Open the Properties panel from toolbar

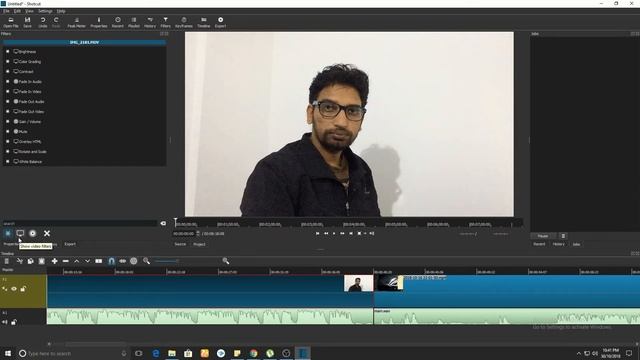click(x=98, y=22)
